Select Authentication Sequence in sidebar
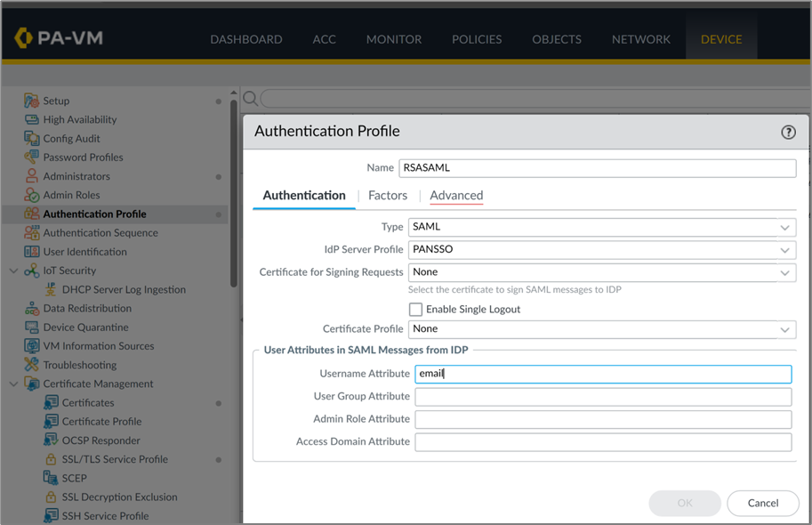The image size is (812, 525). (x=100, y=233)
